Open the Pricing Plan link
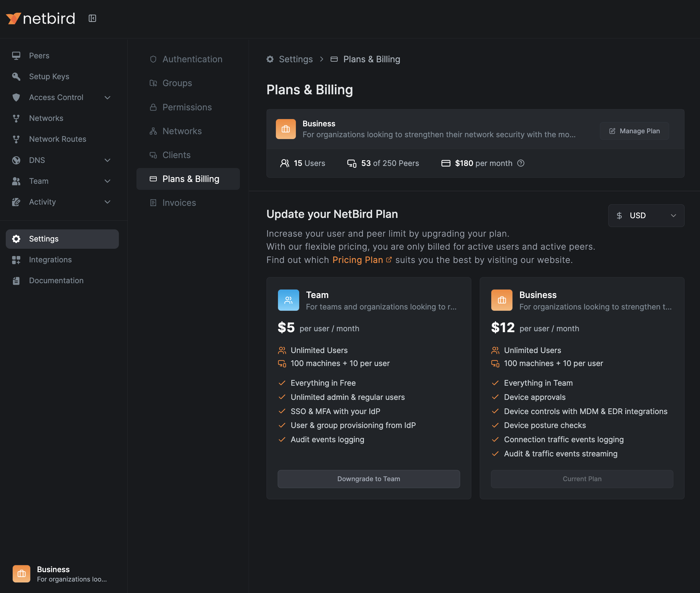This screenshot has height=593, width=700. pos(358,260)
